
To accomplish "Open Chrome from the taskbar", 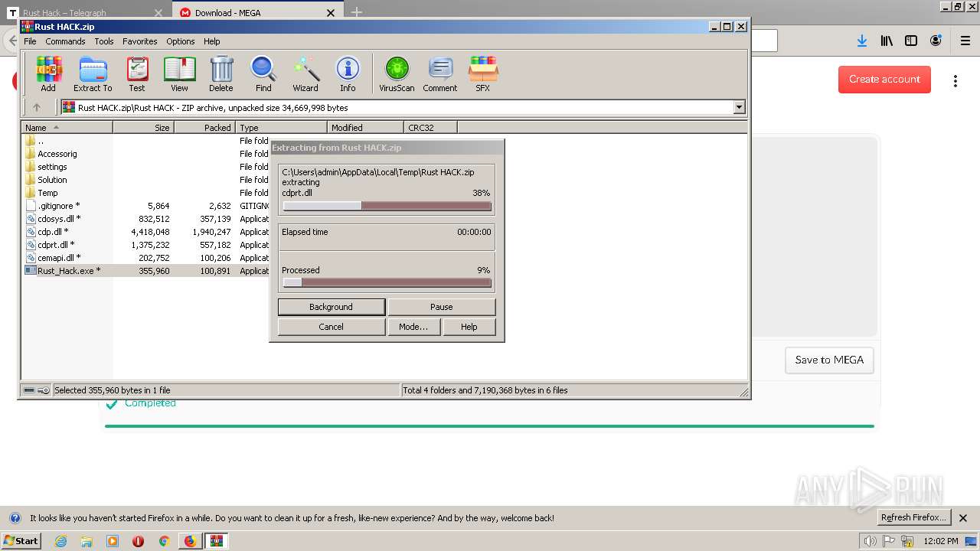I will 163,541.
